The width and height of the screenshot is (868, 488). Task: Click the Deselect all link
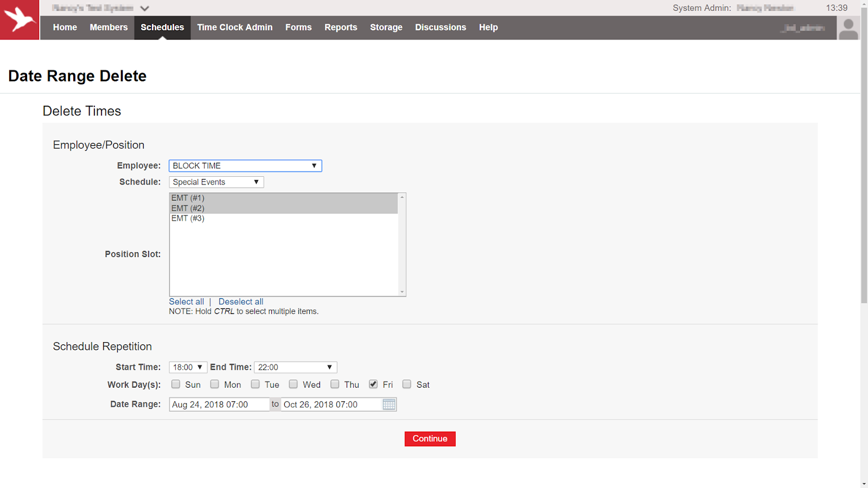click(x=241, y=302)
